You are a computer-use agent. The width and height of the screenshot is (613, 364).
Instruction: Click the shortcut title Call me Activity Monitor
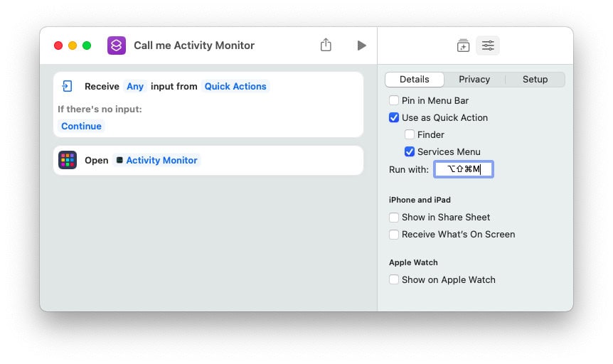(194, 45)
